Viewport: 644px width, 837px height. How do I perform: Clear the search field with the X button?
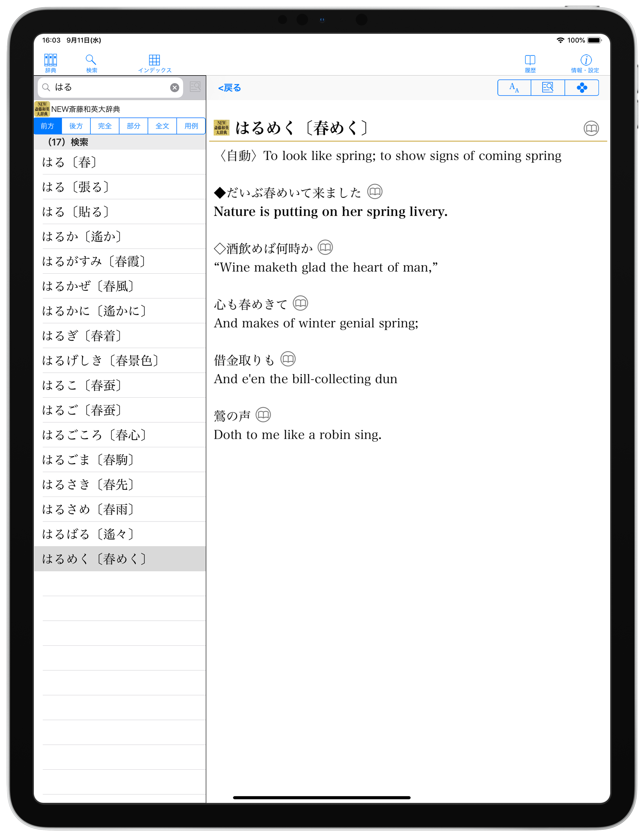pyautogui.click(x=174, y=88)
